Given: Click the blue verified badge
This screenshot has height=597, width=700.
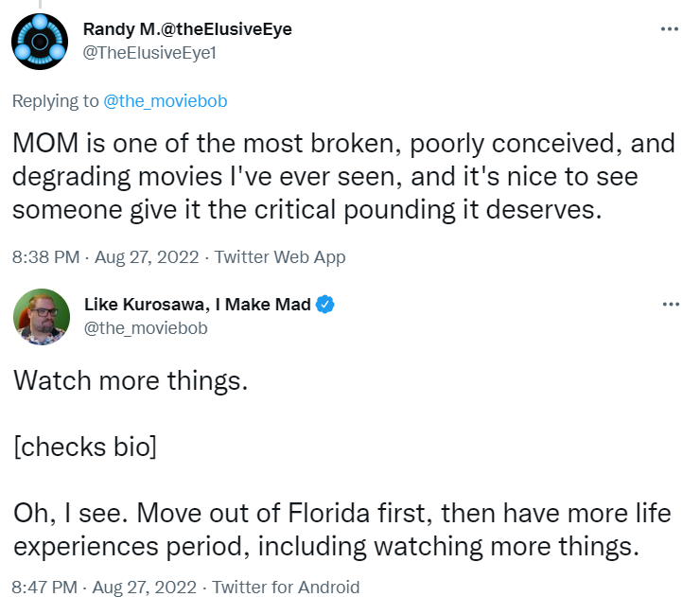Looking at the screenshot, I should click(x=324, y=304).
